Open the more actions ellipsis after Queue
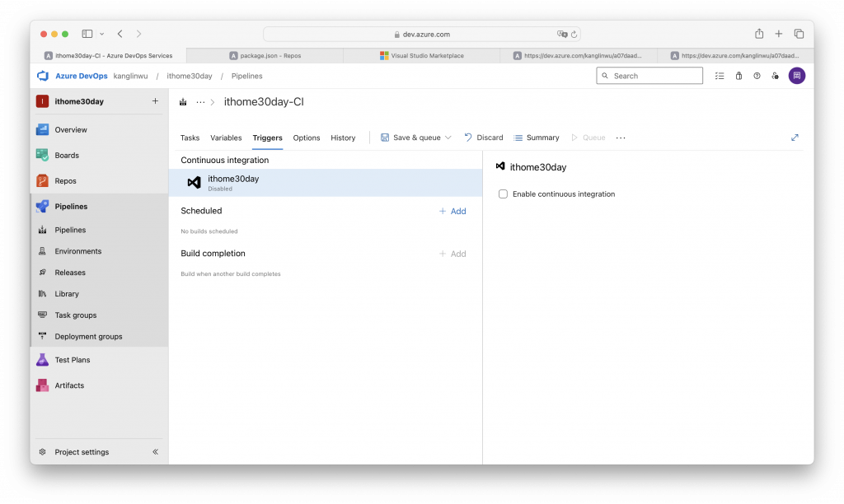844x504 pixels. (x=621, y=138)
